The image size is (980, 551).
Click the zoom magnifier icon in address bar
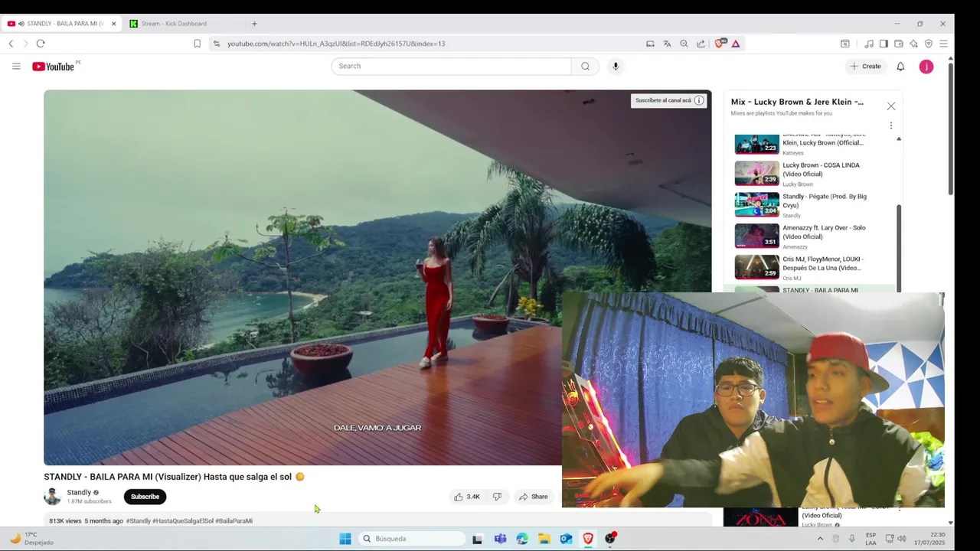(x=684, y=44)
